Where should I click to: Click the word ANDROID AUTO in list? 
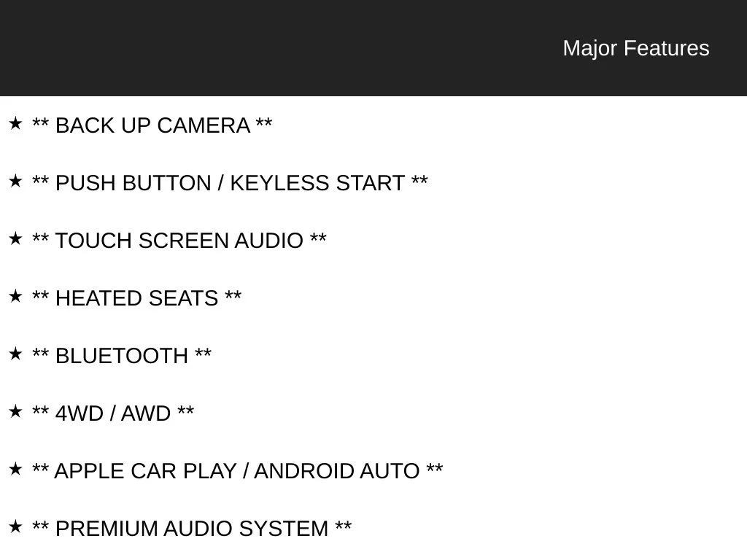pos(337,472)
